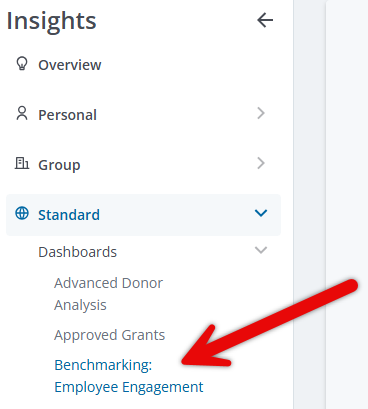
Task: Click the Personal user icon
Action: click(x=22, y=113)
